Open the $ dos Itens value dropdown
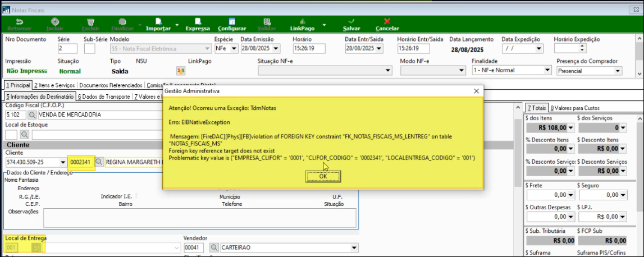Screen dimensions: 644x257 572,128
